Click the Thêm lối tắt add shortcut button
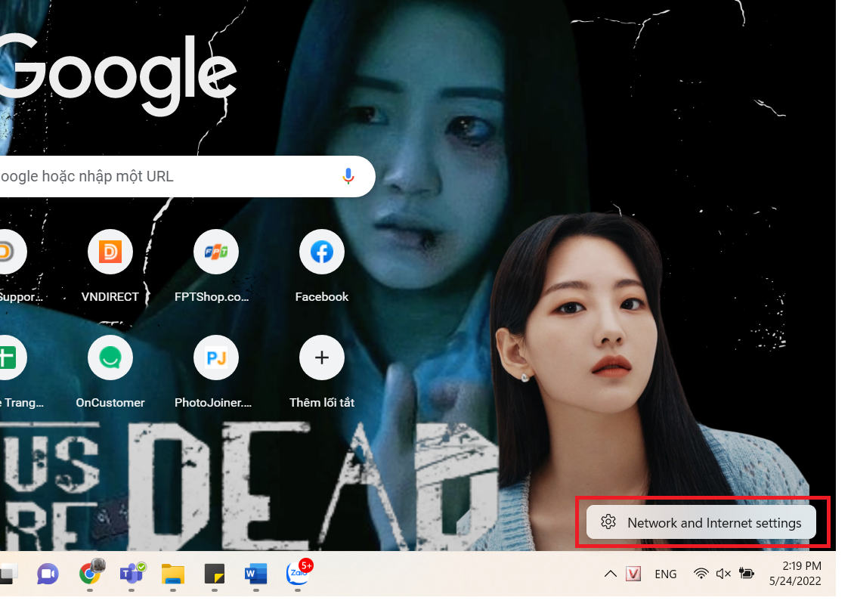 point(322,372)
